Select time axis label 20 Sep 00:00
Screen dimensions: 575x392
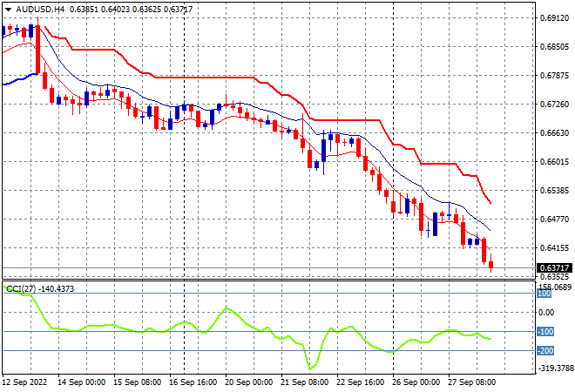point(248,382)
